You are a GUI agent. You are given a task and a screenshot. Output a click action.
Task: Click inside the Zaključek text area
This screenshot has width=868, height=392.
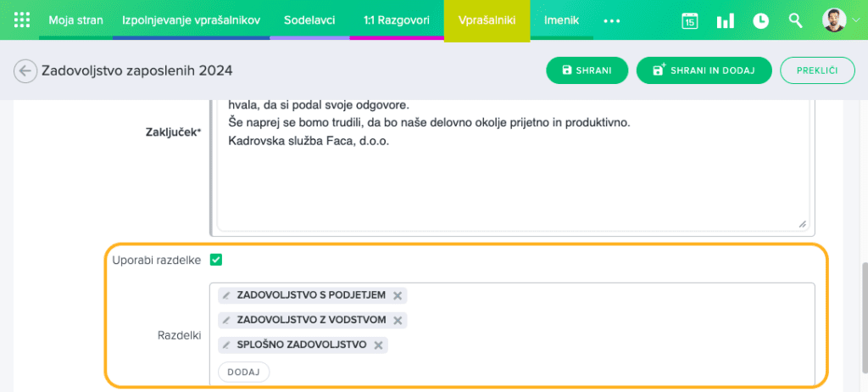tap(509, 187)
